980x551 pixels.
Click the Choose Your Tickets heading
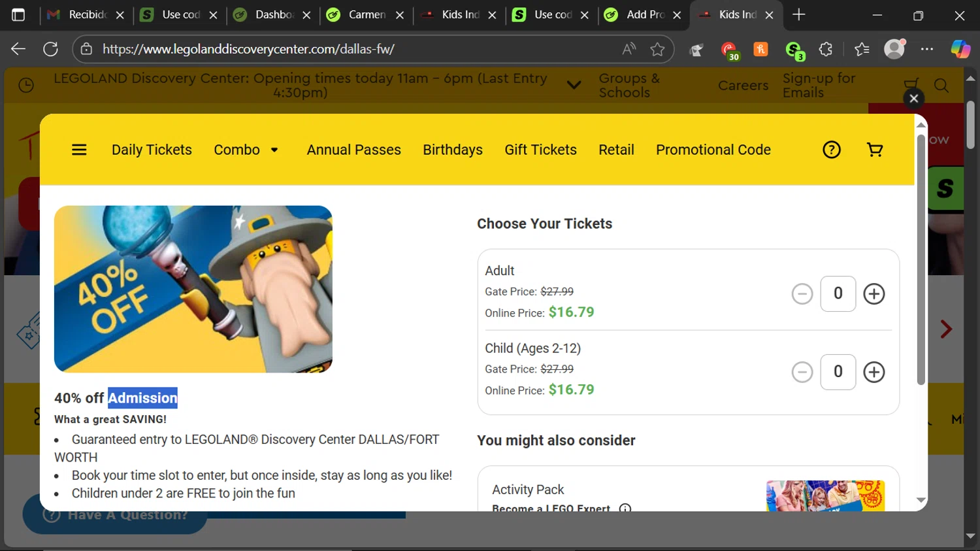pos(544,224)
